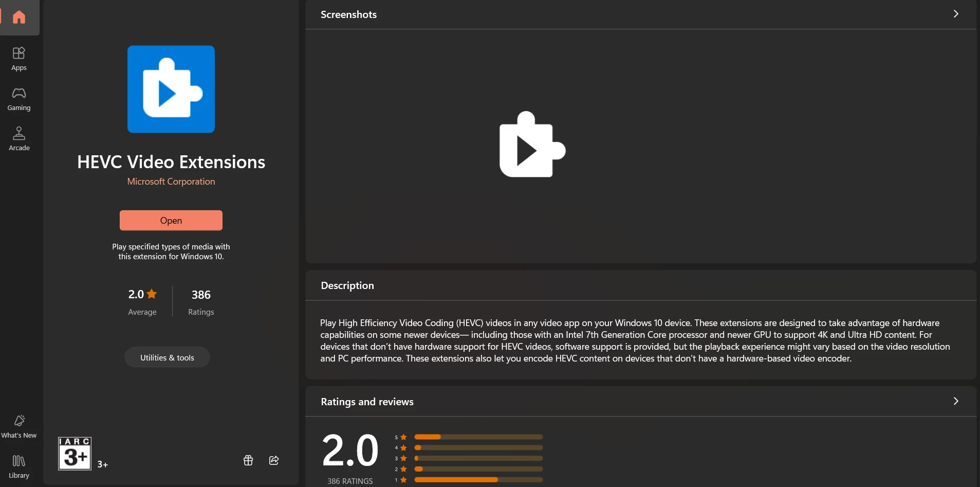This screenshot has width=980, height=487.
Task: Click the IARC 3+ rating badge
Action: click(75, 454)
